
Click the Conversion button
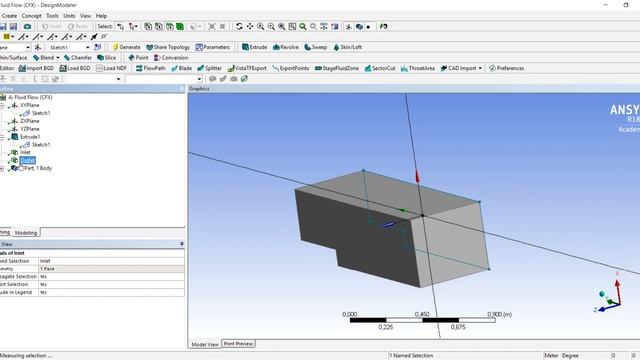(171, 58)
